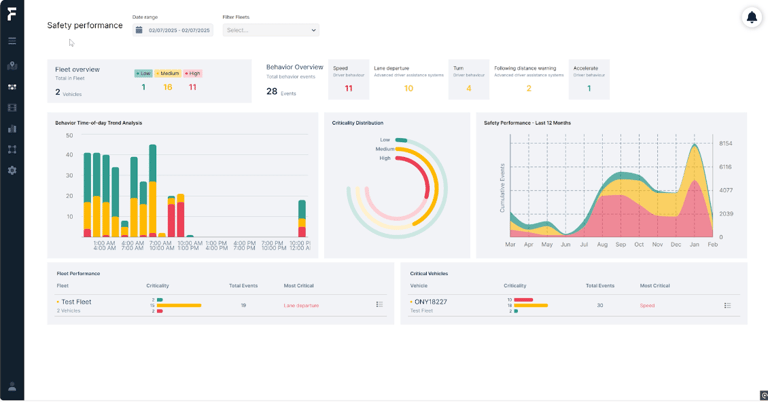The width and height of the screenshot is (768, 402).
Task: Click the Test Fleet name
Action: [x=76, y=302]
